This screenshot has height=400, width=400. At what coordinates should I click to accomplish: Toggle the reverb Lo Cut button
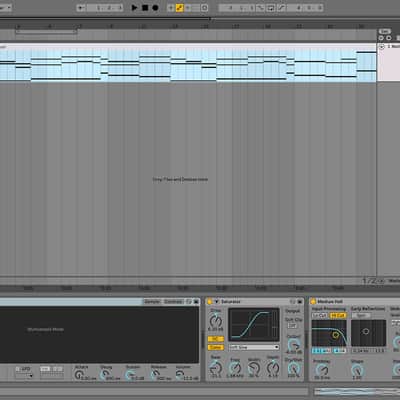pyautogui.click(x=320, y=315)
